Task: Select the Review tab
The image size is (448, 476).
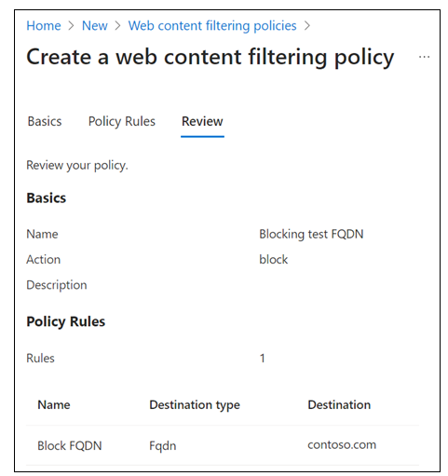Action: 202,121
